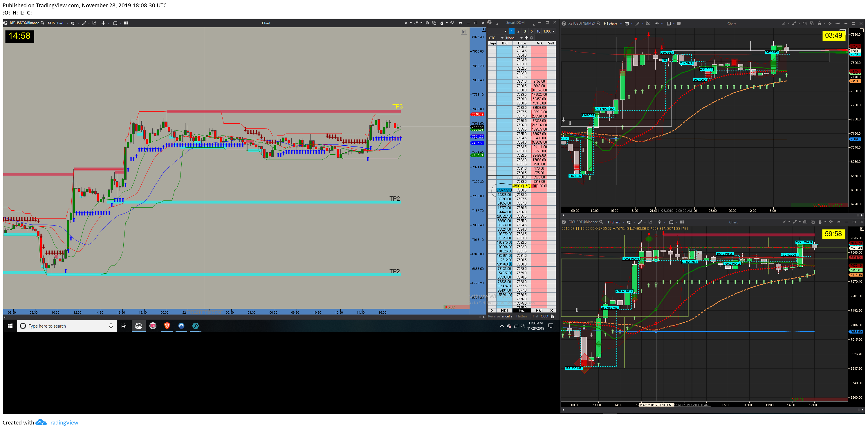Click the Sells column header
This screenshot has height=430, width=868.
click(552, 43)
